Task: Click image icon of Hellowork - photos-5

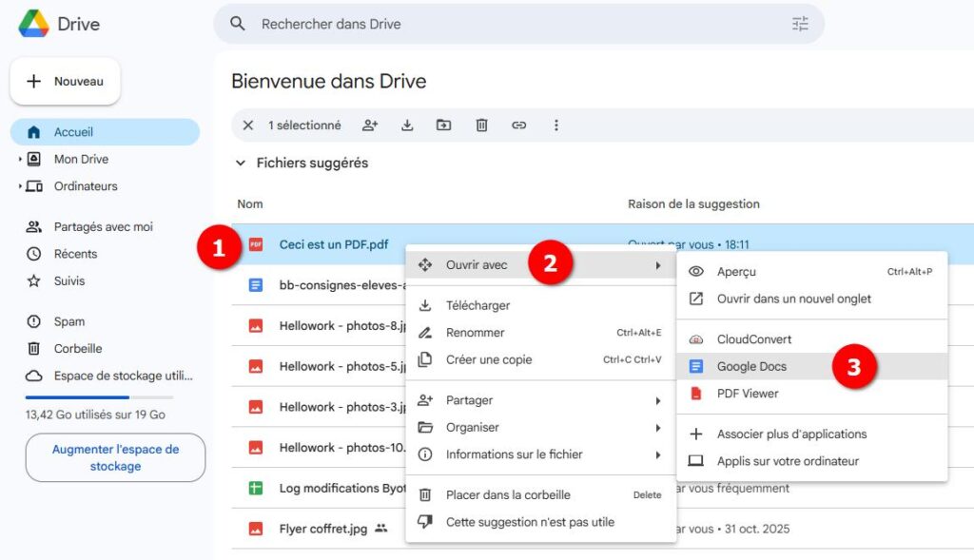Action: pos(255,366)
